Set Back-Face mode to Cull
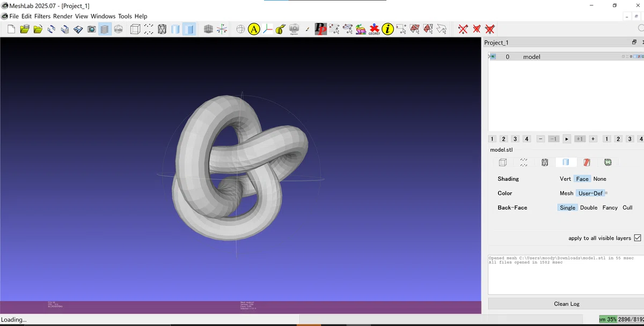644x326 pixels. point(627,208)
